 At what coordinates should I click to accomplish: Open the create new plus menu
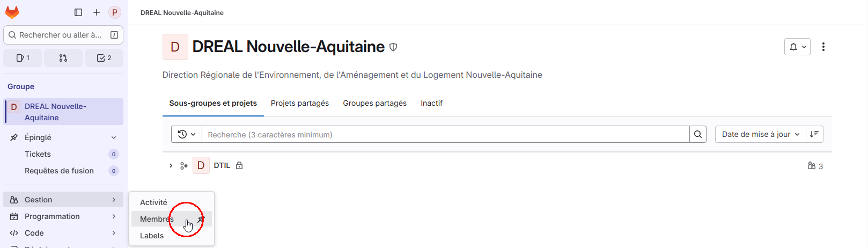click(x=97, y=12)
